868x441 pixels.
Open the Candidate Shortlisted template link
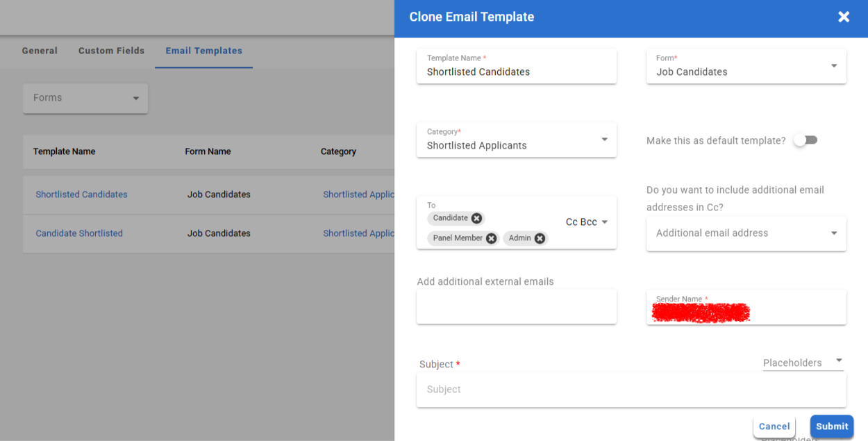[79, 233]
